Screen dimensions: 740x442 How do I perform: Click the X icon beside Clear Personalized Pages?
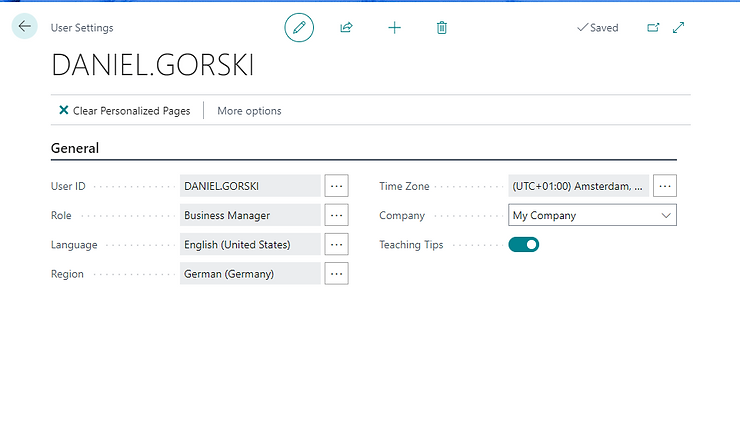64,111
